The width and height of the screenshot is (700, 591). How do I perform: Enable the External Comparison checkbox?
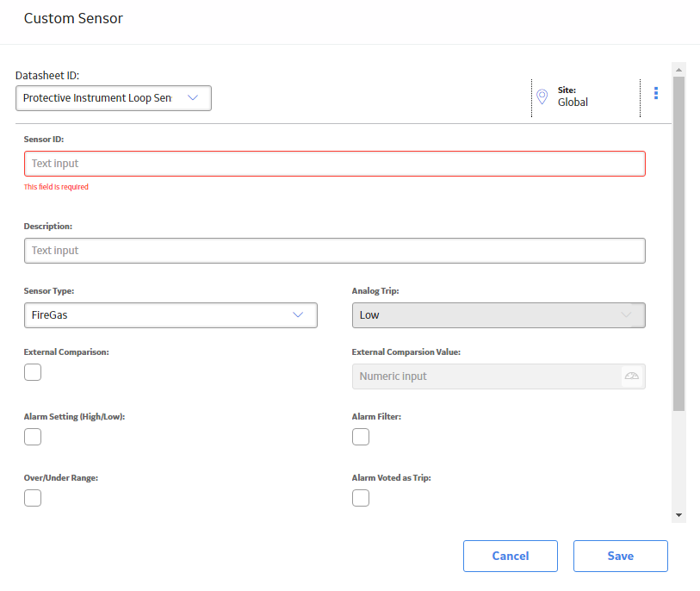coord(33,372)
